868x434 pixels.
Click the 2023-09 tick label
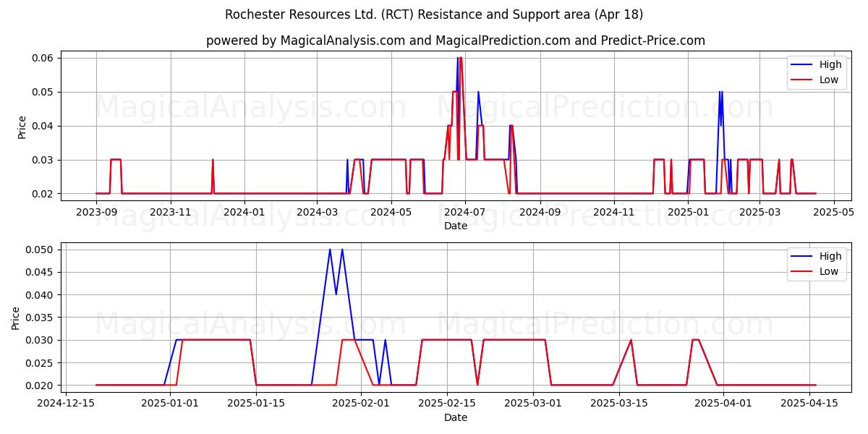[x=96, y=212]
